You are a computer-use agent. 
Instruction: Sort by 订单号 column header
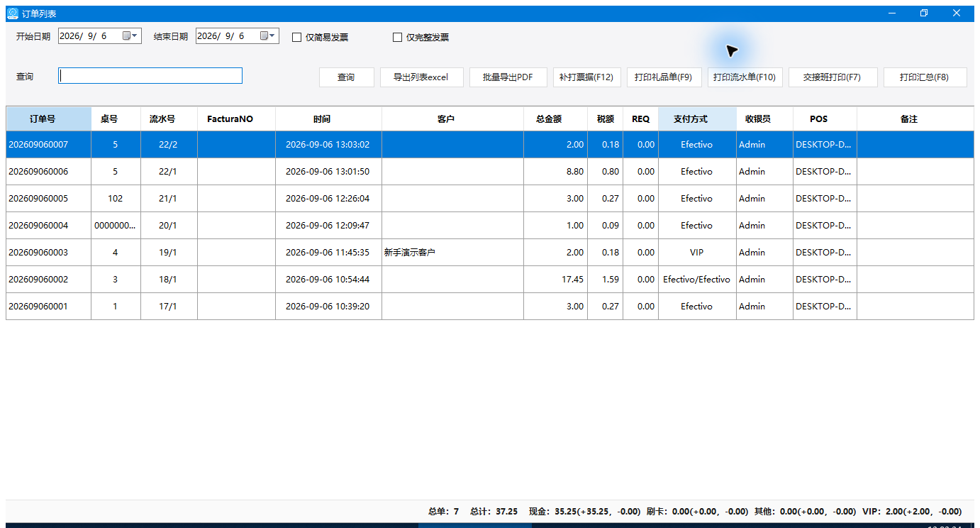pos(49,119)
